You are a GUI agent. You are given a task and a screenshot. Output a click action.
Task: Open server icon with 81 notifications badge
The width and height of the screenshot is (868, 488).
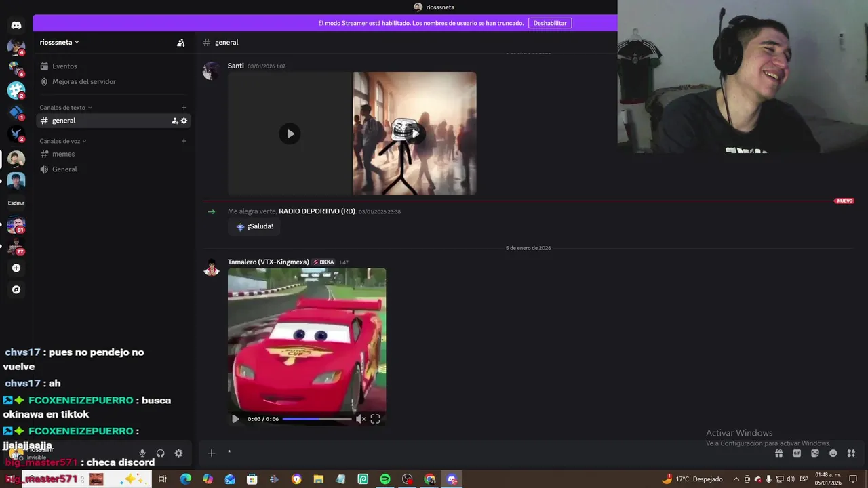click(x=16, y=225)
